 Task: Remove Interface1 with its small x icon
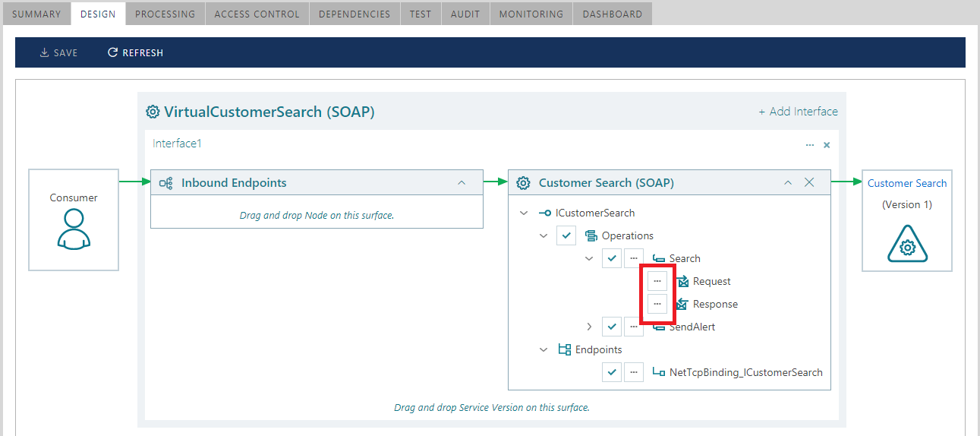tap(827, 144)
